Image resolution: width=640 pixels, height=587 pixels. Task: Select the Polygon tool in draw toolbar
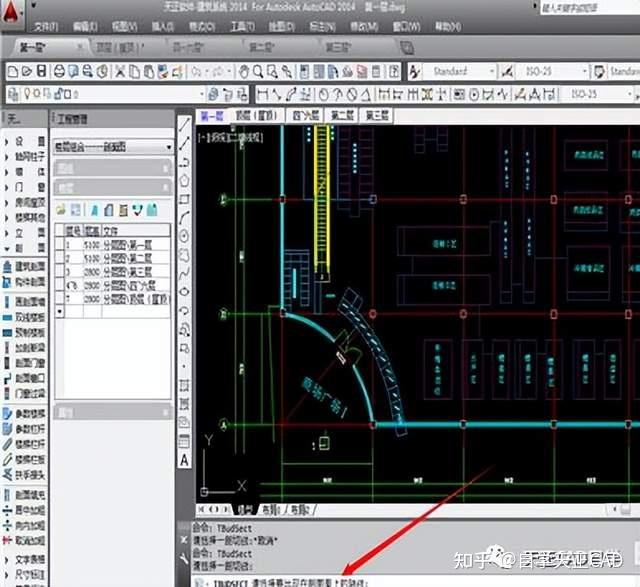(184, 180)
